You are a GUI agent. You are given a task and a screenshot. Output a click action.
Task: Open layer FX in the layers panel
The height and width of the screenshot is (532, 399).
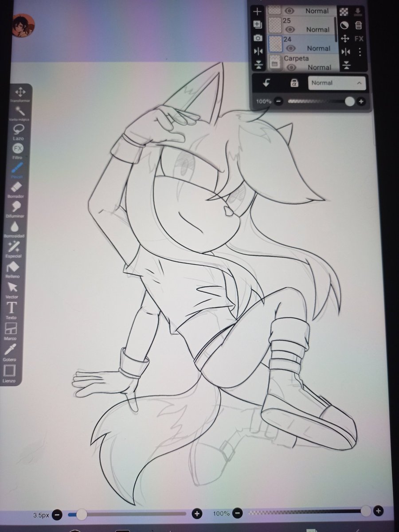pos(359,39)
